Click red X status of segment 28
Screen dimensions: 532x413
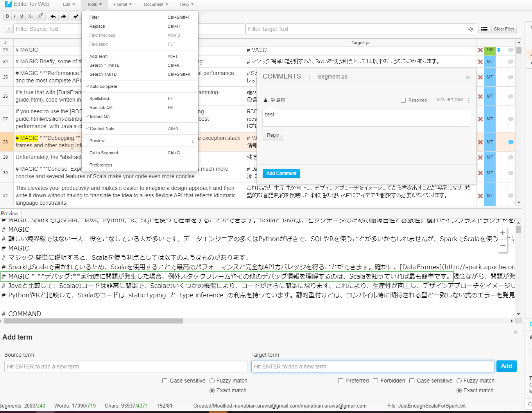click(480, 142)
